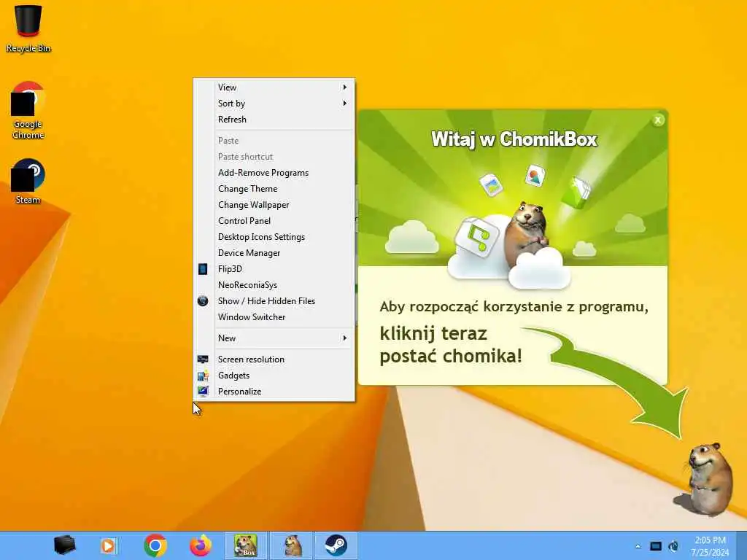Open the Steam desktop shortcut
Screen dimensions: 747x560
(x=28, y=182)
